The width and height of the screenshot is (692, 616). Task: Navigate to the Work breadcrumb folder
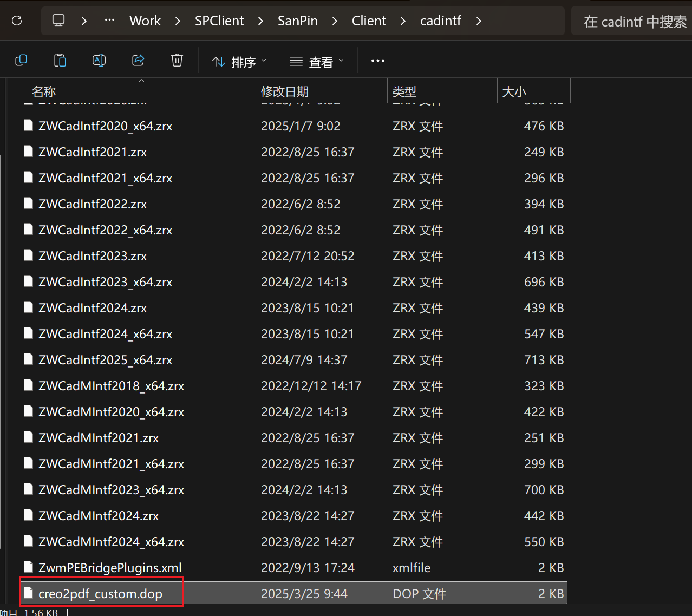click(145, 21)
